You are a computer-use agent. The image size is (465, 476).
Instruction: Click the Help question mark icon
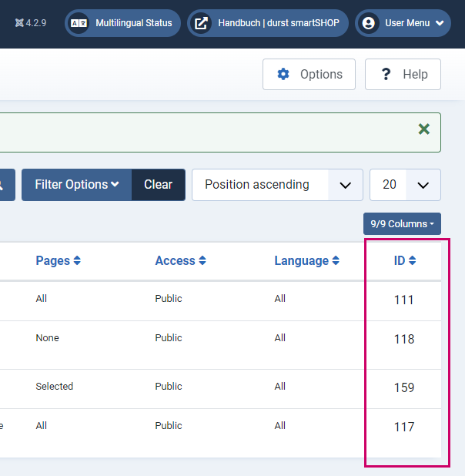point(386,75)
